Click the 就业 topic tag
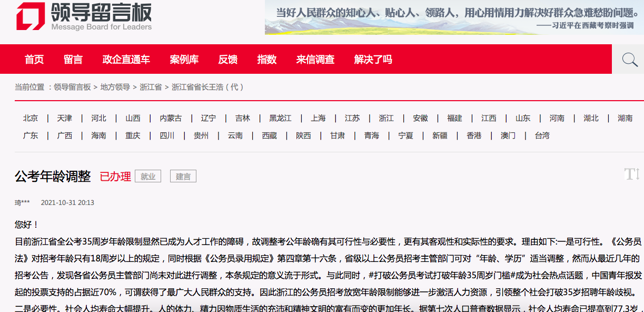Image resolution: width=644 pixels, height=312 pixels. pos(148,176)
